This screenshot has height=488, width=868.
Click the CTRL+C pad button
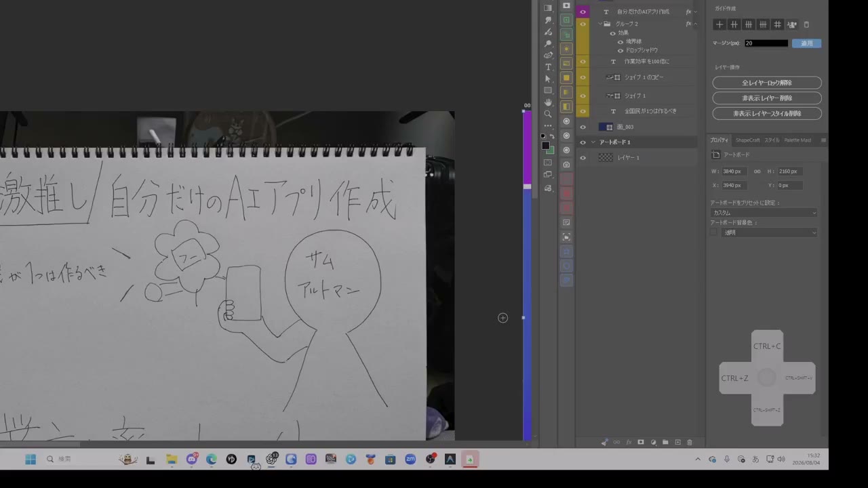767,346
